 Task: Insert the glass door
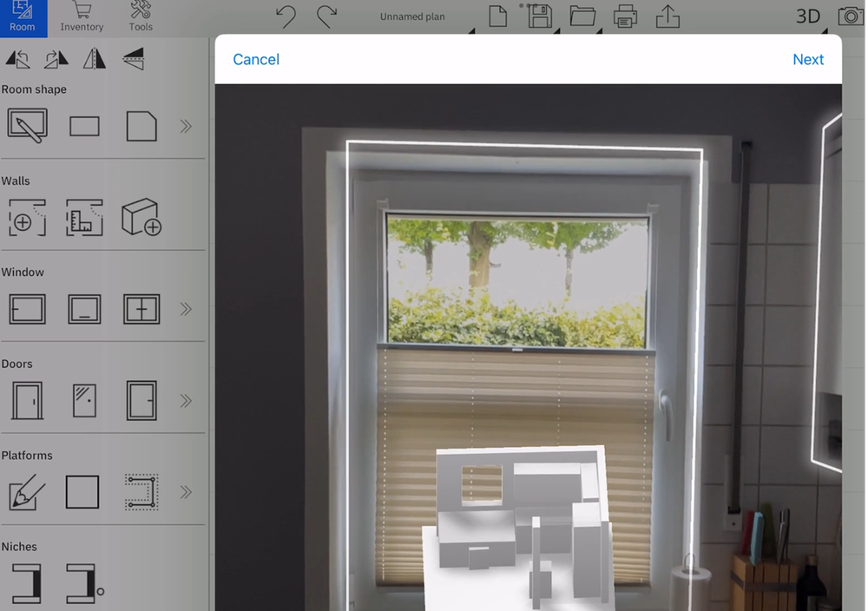[84, 400]
